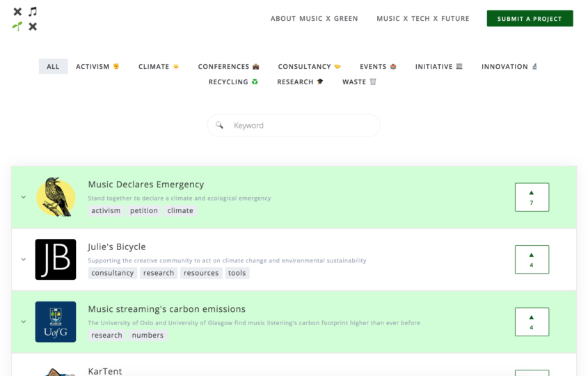Open the About Music x Green page
The height and width of the screenshot is (376, 588).
tap(315, 18)
